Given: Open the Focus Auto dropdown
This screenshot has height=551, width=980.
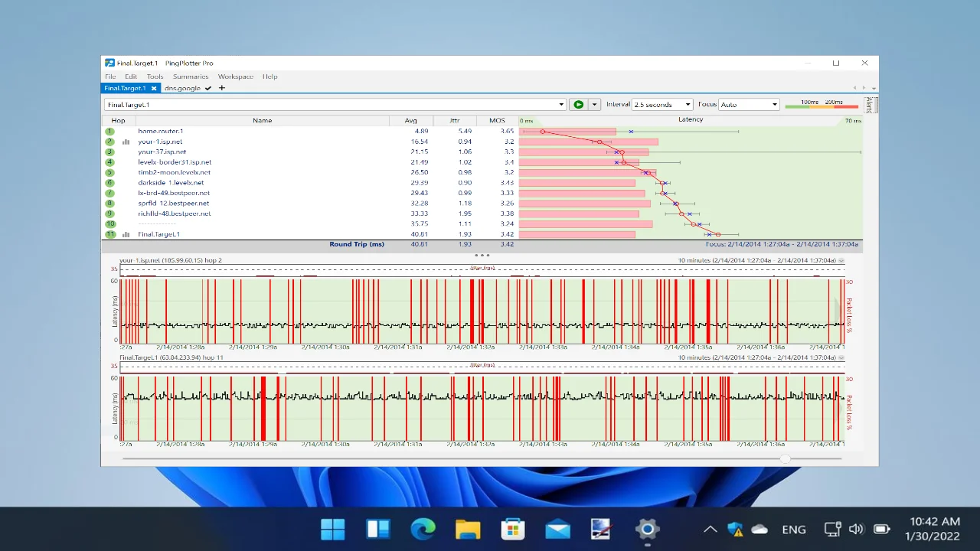Looking at the screenshot, I should (749, 105).
